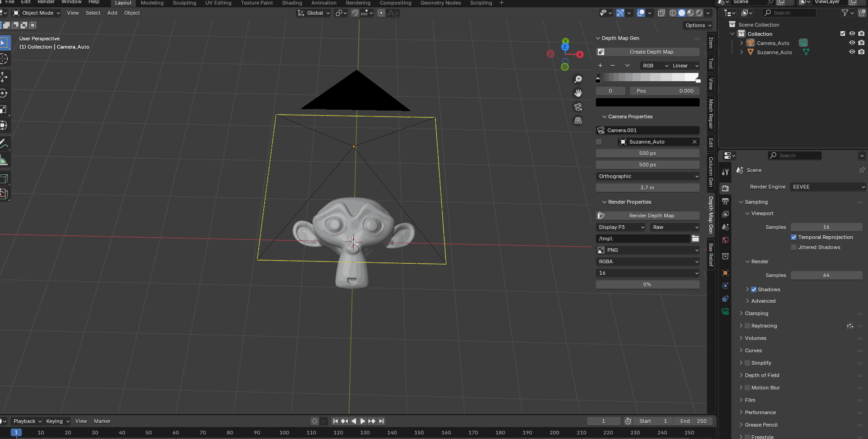Open the orange Object properties tab icon

(725, 273)
